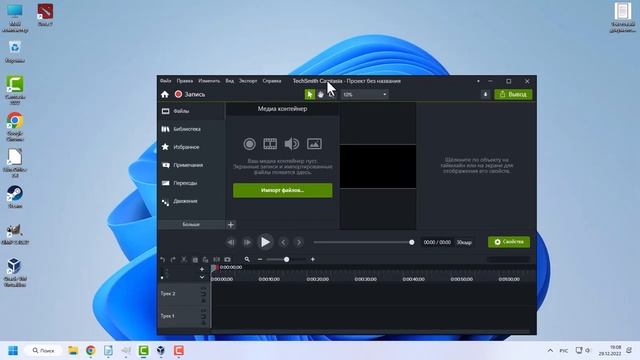Start a new recording with Запись

[x=190, y=94]
